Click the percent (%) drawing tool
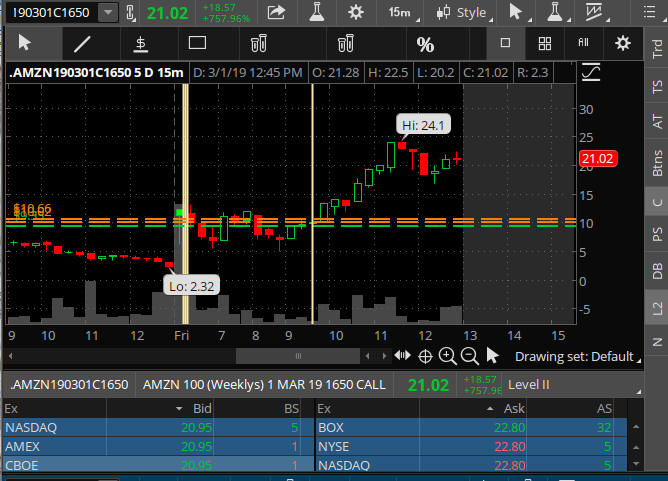This screenshot has height=481, width=668. click(x=425, y=44)
